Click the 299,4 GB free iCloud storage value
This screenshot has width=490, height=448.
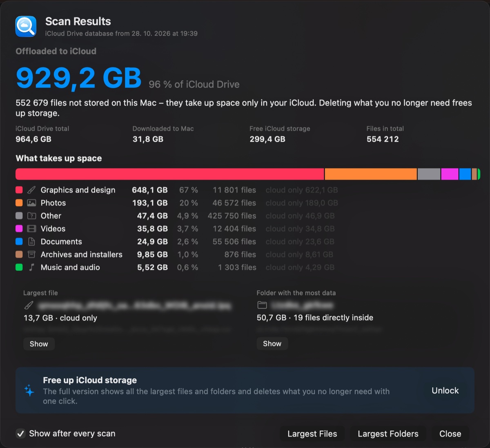267,139
